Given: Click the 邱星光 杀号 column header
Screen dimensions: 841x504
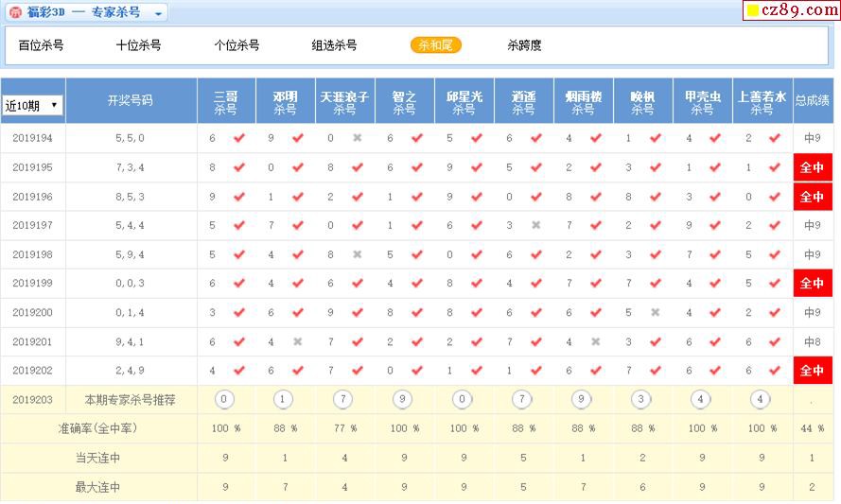Looking at the screenshot, I should pos(464,102).
